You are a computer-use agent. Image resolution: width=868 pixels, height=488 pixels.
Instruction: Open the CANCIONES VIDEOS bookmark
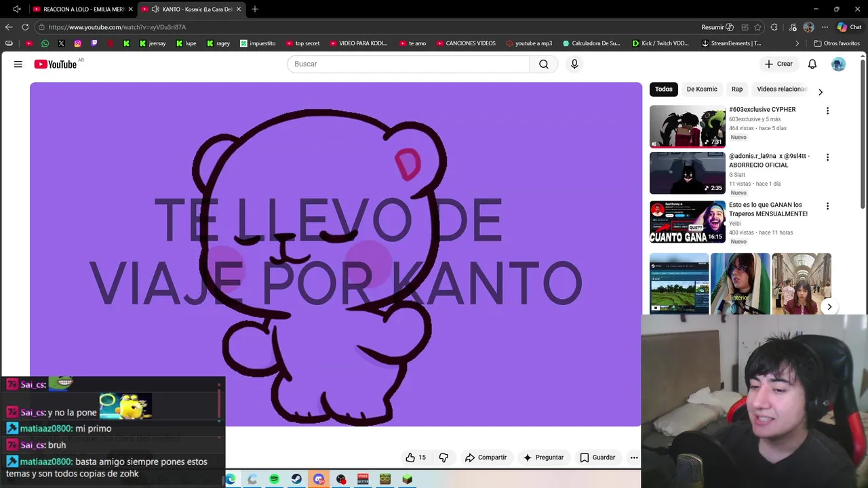click(466, 43)
